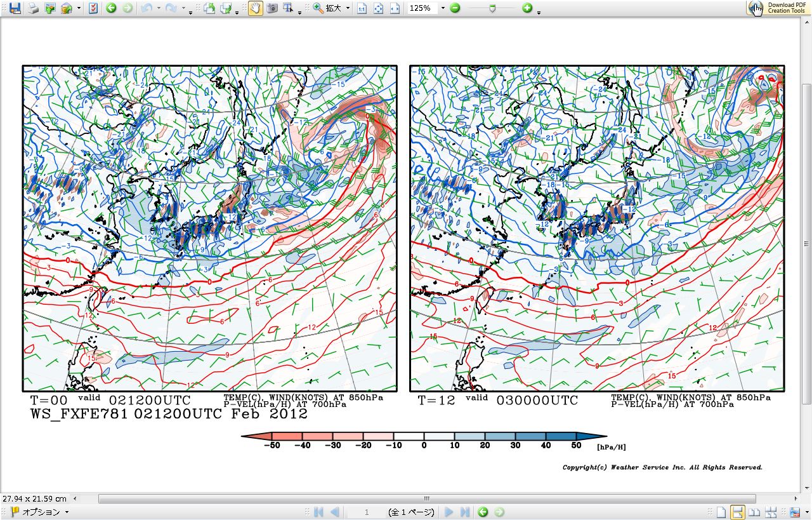
Task: Click the Undo icon
Action: 146,8
